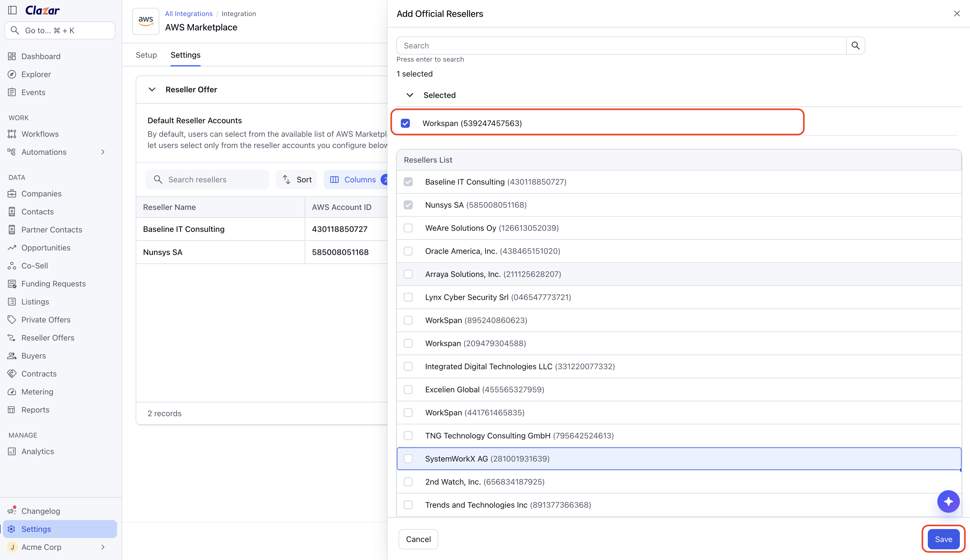This screenshot has height=560, width=970.
Task: Follow the All Integrations breadcrumb link
Action: point(189,14)
